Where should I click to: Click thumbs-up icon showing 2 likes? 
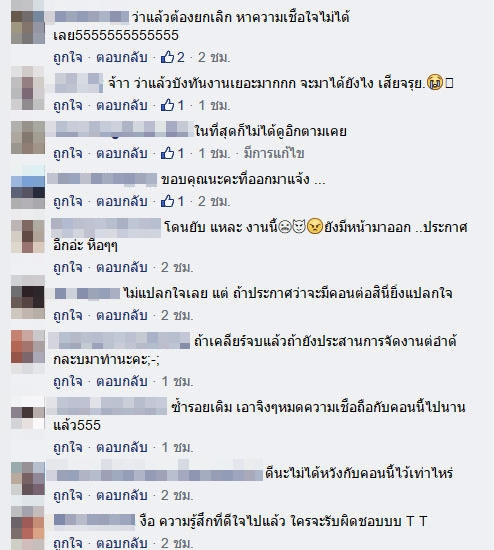point(167,57)
